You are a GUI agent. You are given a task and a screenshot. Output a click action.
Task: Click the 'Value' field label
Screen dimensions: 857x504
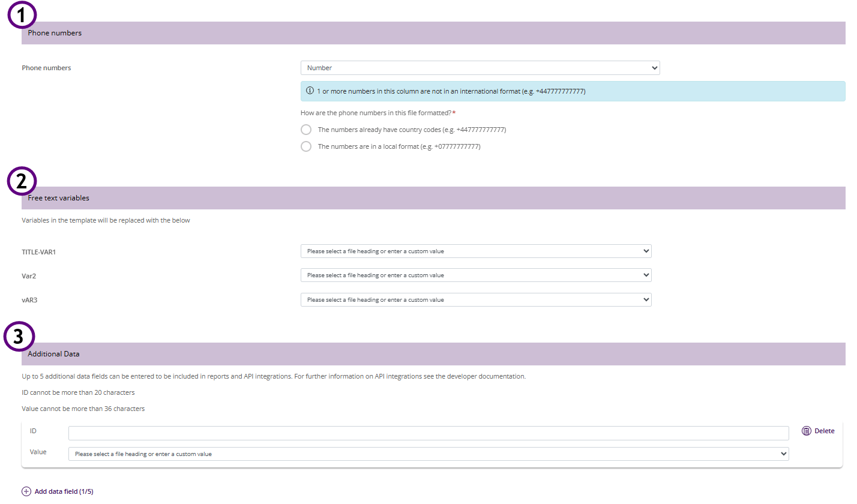38,452
